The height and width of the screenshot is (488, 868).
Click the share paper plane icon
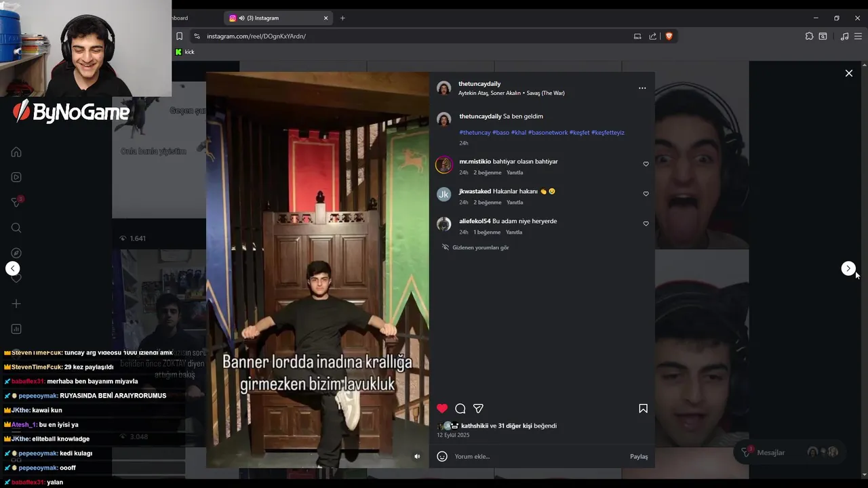click(478, 408)
